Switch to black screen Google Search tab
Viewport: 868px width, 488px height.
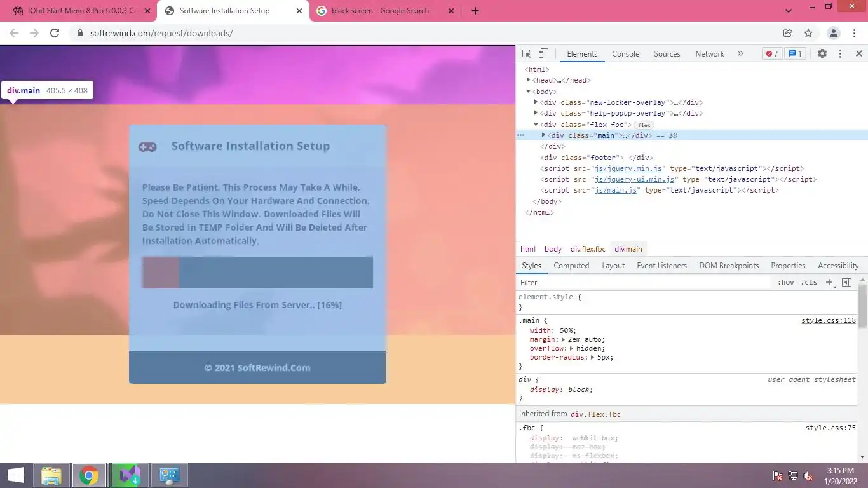(386, 11)
